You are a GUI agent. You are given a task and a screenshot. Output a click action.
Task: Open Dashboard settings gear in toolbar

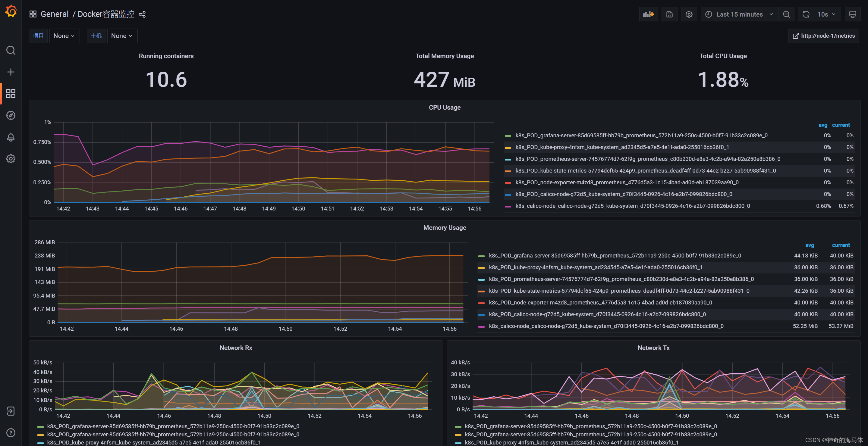[x=689, y=14]
